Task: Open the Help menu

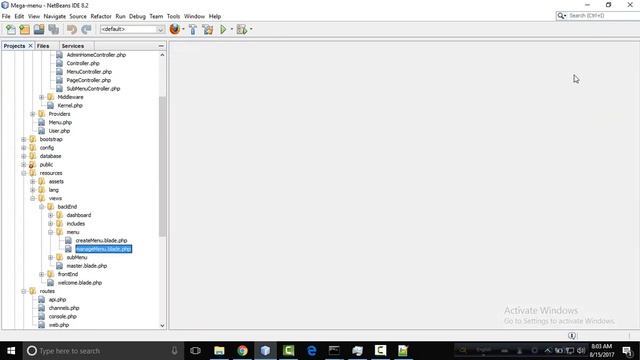Action: click(215, 16)
